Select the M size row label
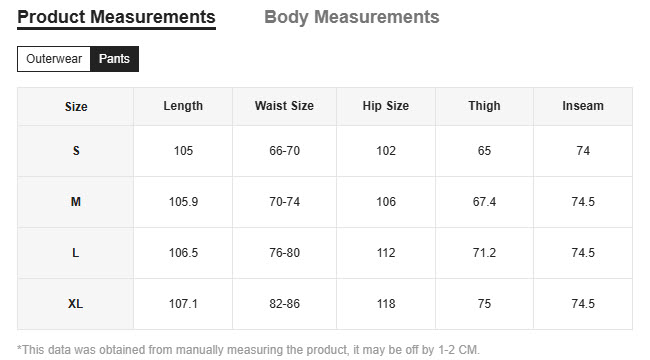Screen dimensions: 650x360 point(76,202)
